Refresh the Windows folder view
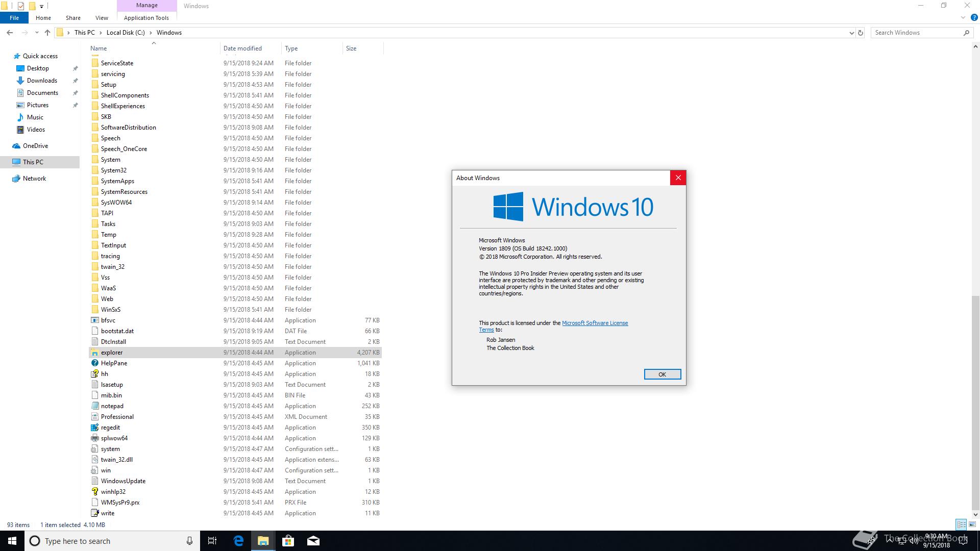The width and height of the screenshot is (980, 551). point(860,33)
